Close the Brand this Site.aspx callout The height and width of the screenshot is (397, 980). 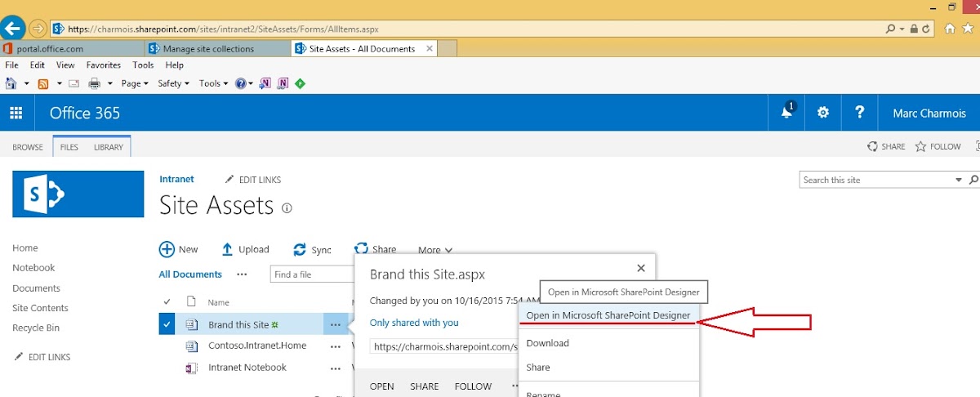[641, 268]
